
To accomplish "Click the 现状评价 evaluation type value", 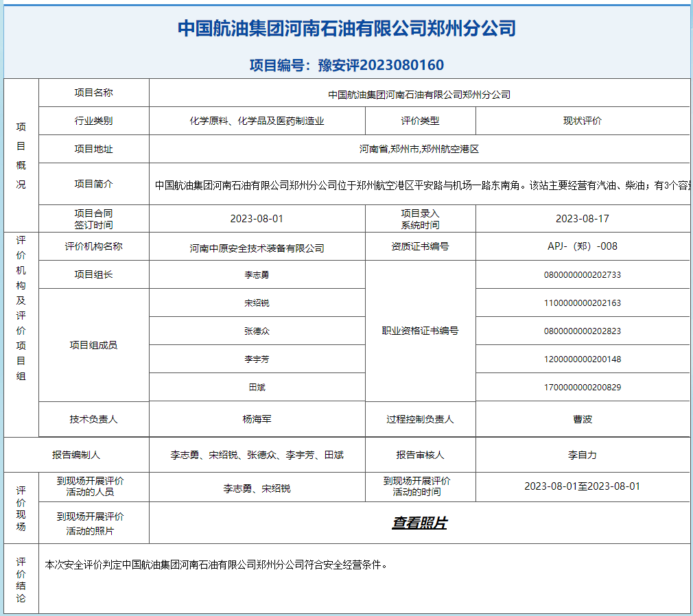I will [582, 121].
